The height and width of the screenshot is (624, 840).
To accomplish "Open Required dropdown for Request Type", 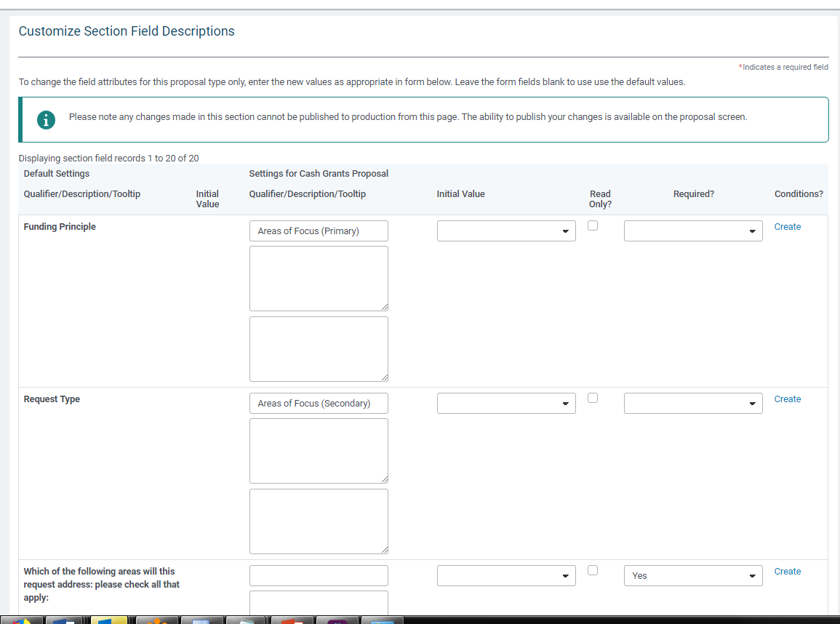I will (x=693, y=404).
